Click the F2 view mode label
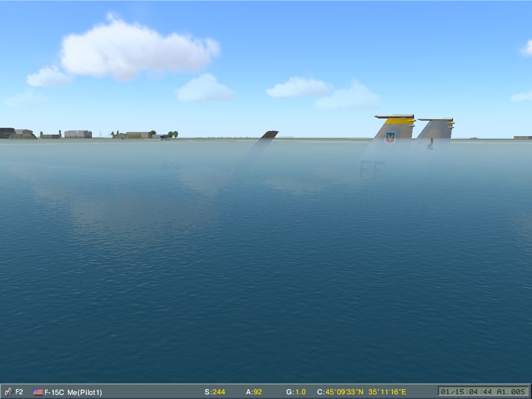Viewport: 532px width, 399px height. [x=19, y=392]
